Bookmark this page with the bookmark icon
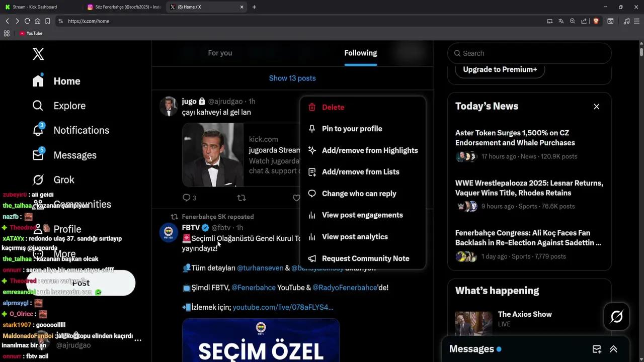 (x=47, y=21)
